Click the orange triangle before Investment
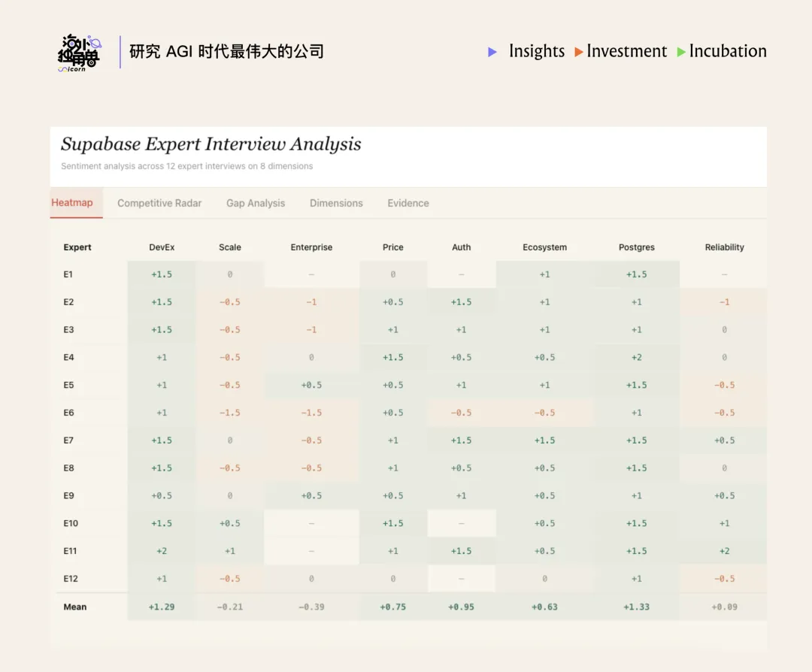 [x=579, y=52]
